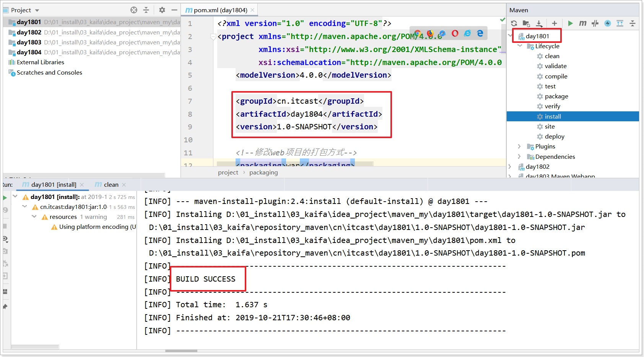Hide the Project panel
The width and height of the screenshot is (644, 357).
coord(174,10)
